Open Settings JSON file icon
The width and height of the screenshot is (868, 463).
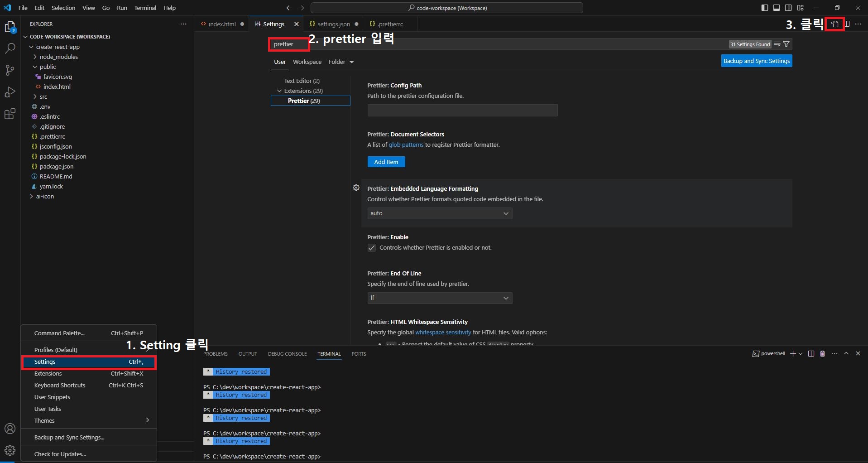pos(835,24)
